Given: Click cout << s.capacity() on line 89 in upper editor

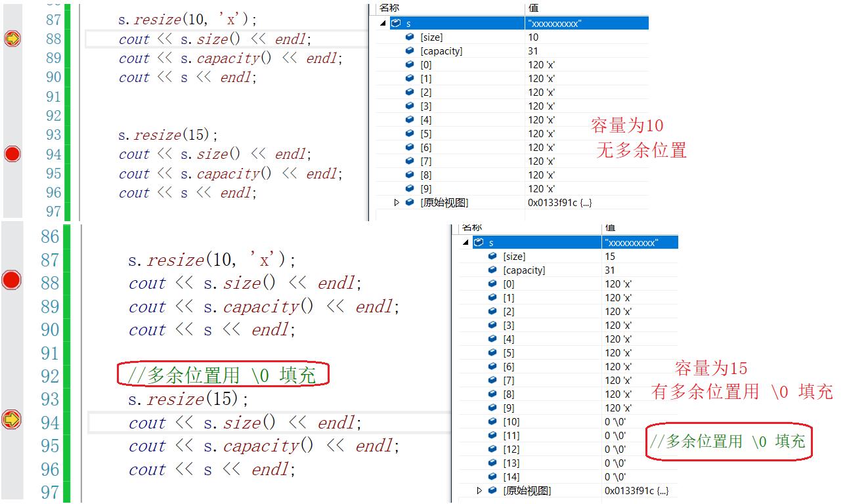Looking at the screenshot, I should point(195,58).
